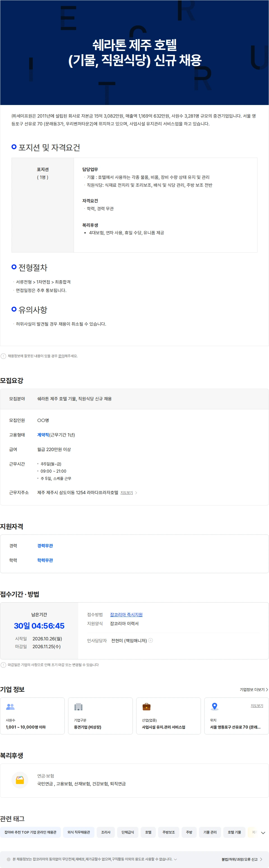Select tag 잡아바 추천 TOP 기업 온라인 채용관
Viewport: 269px width, 868px height.
click(30, 832)
